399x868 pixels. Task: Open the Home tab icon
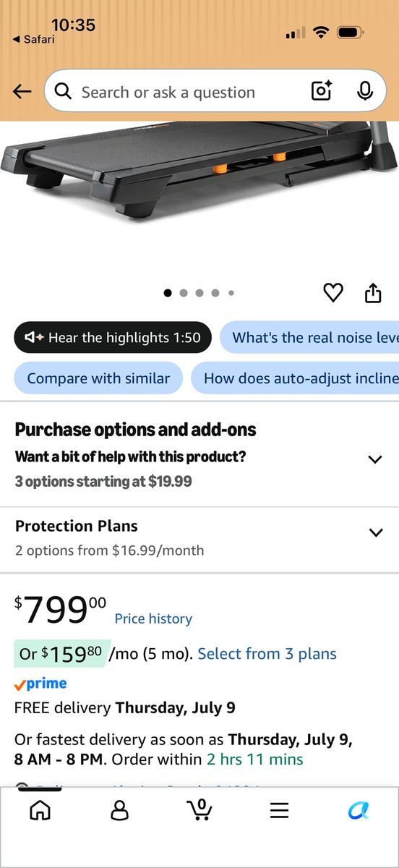(40, 809)
